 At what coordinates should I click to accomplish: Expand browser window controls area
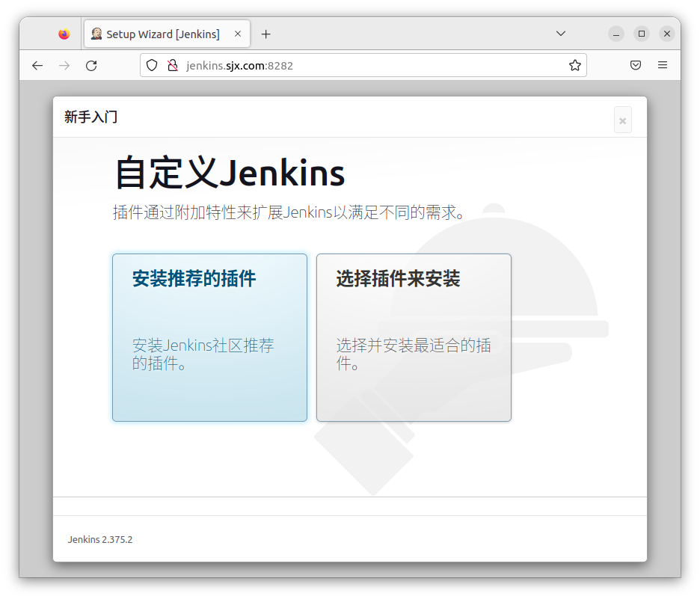point(641,33)
